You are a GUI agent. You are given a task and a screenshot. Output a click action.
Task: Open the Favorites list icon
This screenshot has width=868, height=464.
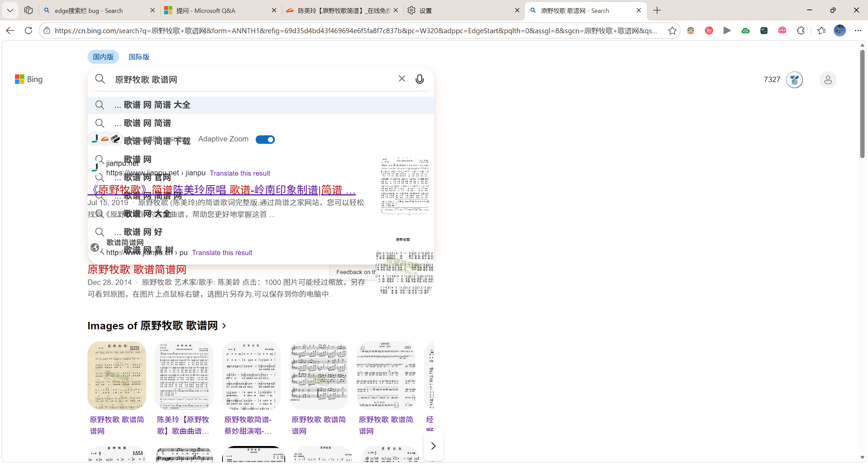[x=822, y=31]
